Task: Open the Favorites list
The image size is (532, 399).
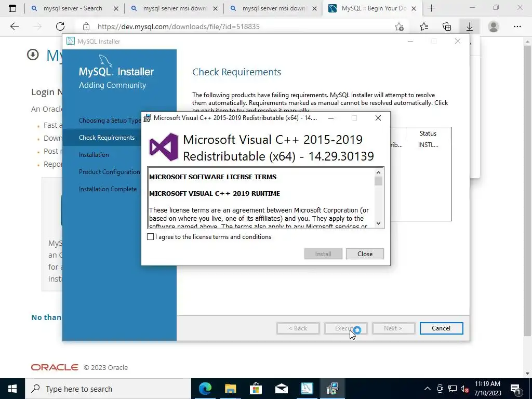Action: click(424, 26)
